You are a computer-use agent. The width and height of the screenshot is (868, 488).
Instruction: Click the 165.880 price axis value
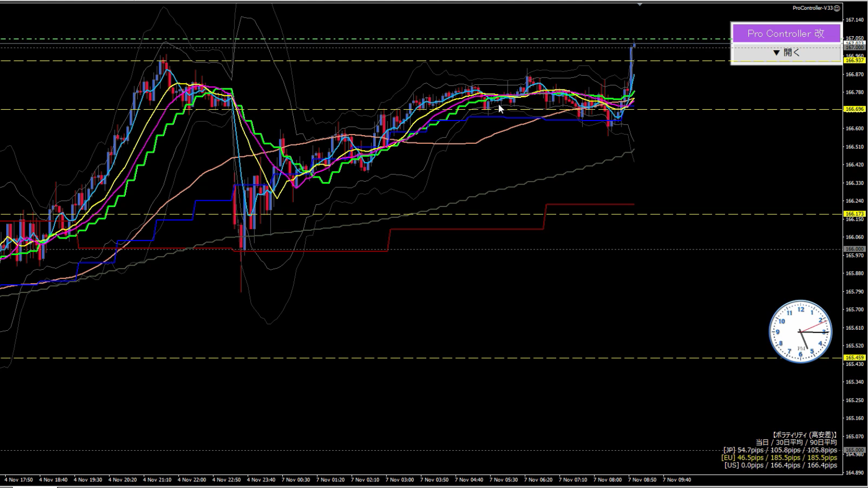(855, 273)
